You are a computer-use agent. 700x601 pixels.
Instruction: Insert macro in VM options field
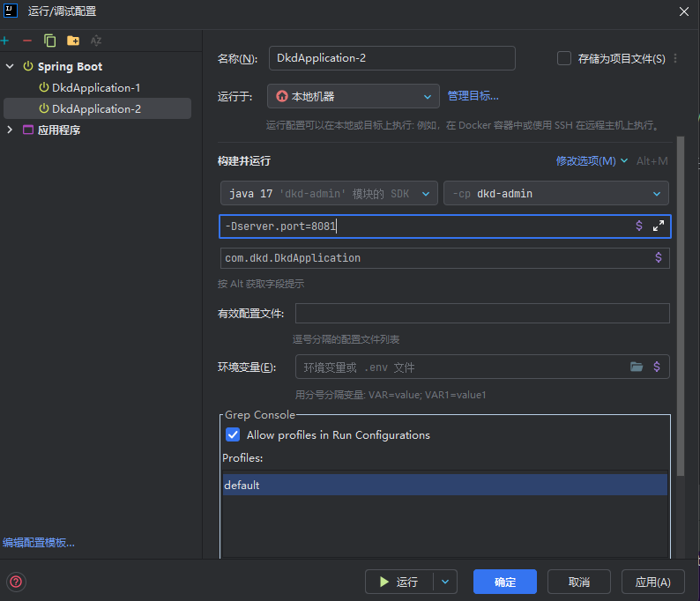pos(639,226)
